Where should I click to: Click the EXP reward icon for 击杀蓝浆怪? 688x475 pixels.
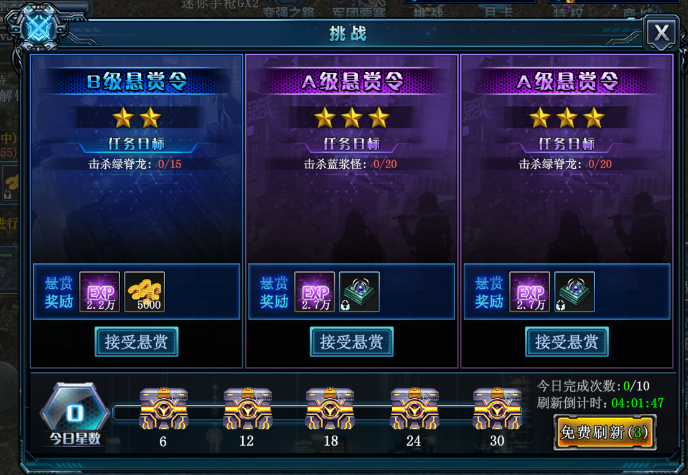tap(315, 292)
